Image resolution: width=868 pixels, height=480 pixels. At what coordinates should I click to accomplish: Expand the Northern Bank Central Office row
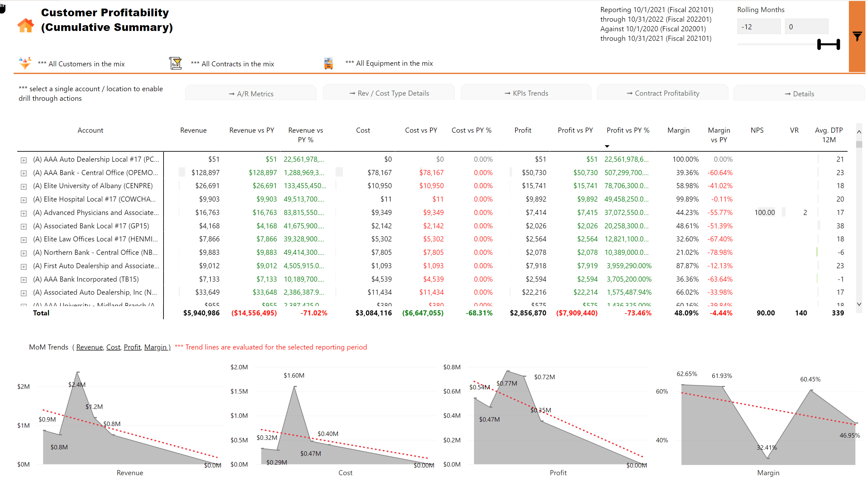23,253
